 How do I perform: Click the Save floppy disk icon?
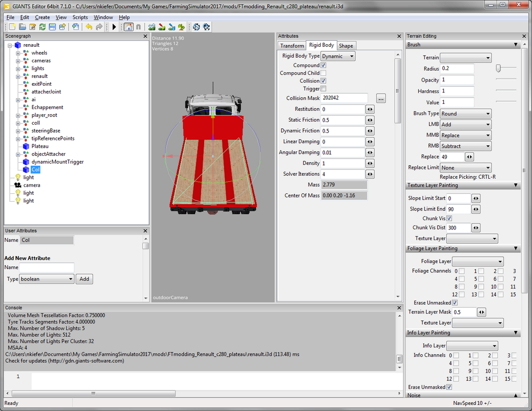click(x=52, y=27)
